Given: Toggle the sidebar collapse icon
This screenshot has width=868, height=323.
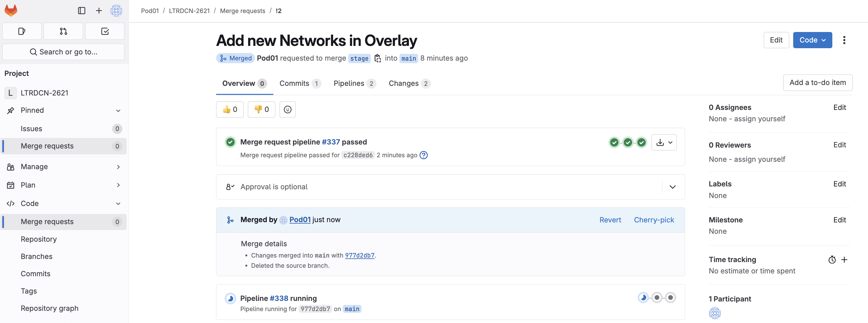Looking at the screenshot, I should [x=82, y=11].
